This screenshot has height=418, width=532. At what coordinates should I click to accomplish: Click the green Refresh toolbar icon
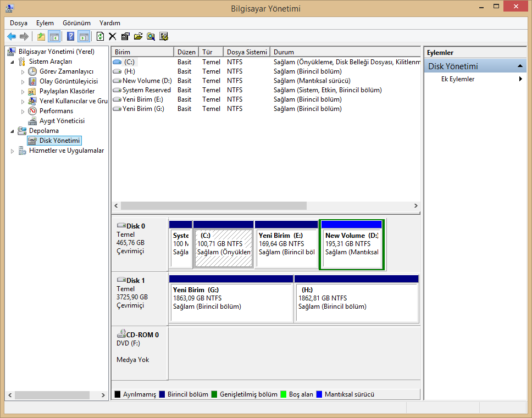click(x=100, y=36)
